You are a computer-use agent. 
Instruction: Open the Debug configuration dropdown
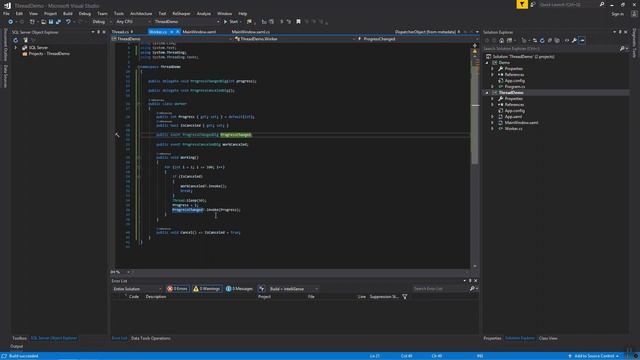pyautogui.click(x=101, y=22)
